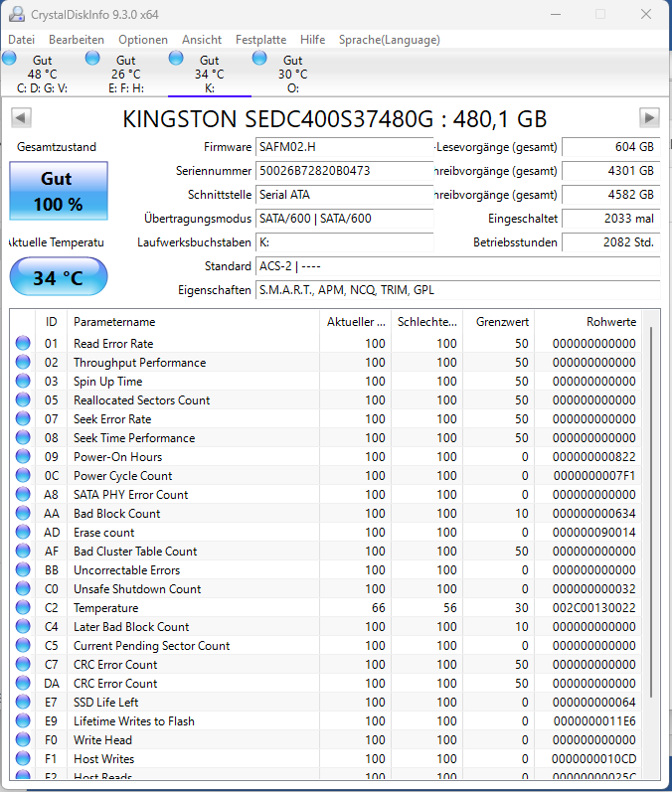Image resolution: width=672 pixels, height=792 pixels.
Task: Minimize the CrystalDiskInfo window
Action: click(x=556, y=14)
